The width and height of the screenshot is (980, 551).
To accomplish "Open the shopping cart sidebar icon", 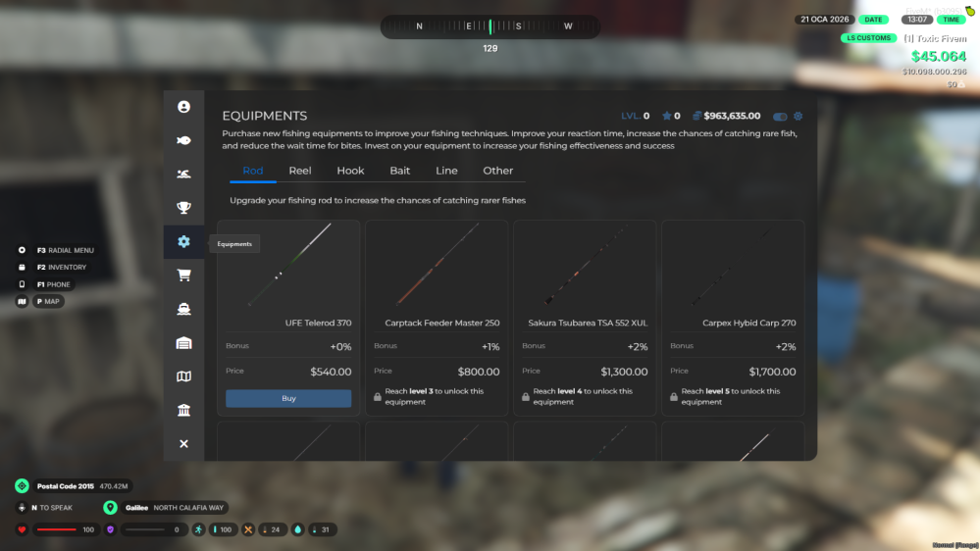I will point(183,275).
